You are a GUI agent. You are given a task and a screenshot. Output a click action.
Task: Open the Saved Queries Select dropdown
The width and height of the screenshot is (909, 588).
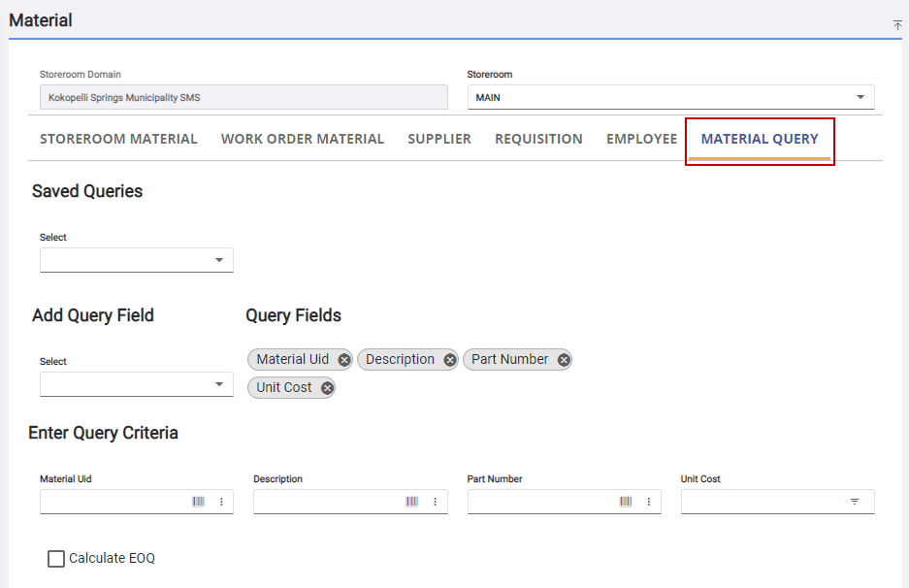tap(220, 260)
